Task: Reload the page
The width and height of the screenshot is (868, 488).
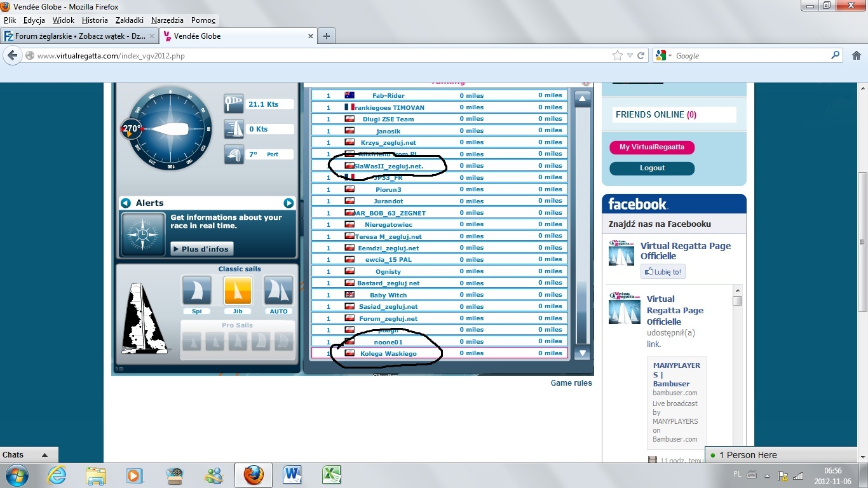Action: click(x=641, y=56)
